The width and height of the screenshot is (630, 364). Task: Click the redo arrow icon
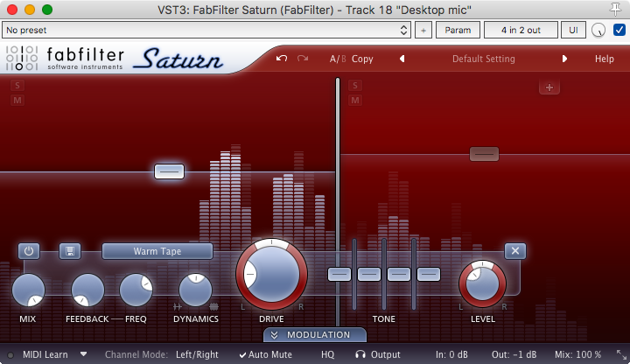pyautogui.click(x=303, y=59)
